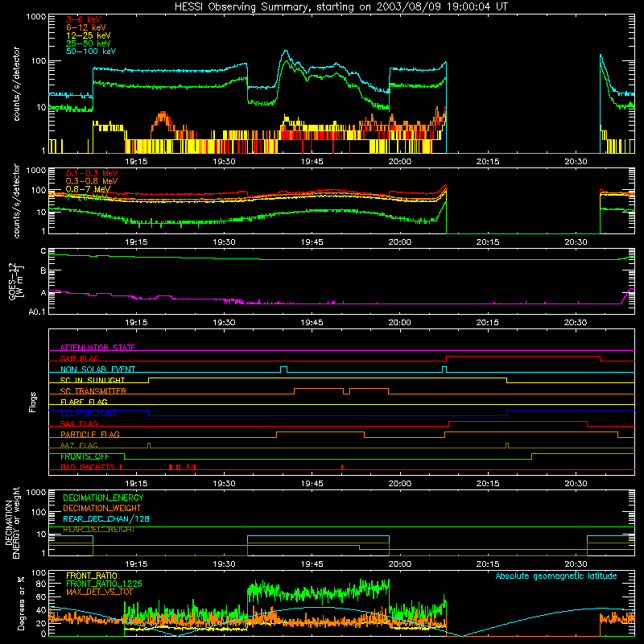Viewport: 644px width, 644px height.
Task: Click the PARTICLE_FLAG label
Action: [90, 434]
